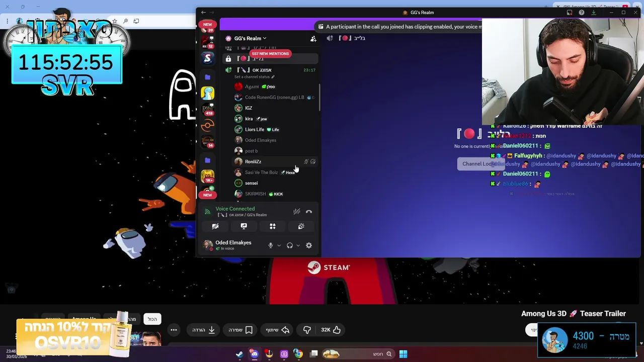
Task: Open headphone output options arrow
Action: coord(298,245)
